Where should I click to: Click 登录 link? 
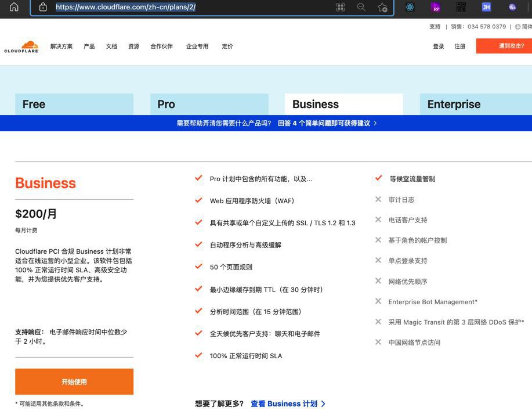pos(439,46)
